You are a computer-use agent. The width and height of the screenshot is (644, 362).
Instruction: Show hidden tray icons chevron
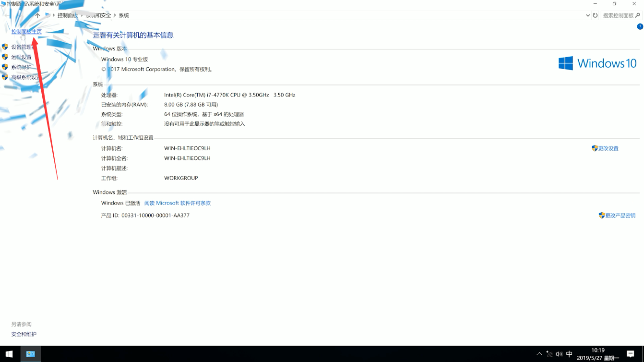tap(539, 354)
